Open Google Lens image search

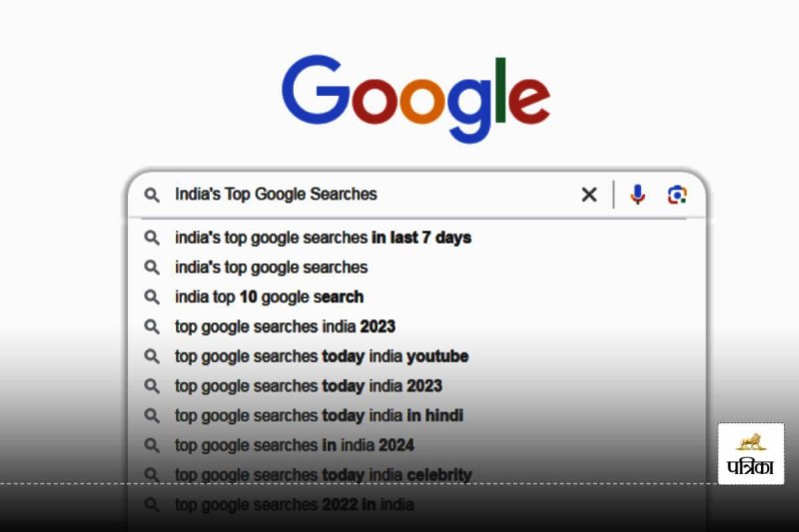[677, 195]
